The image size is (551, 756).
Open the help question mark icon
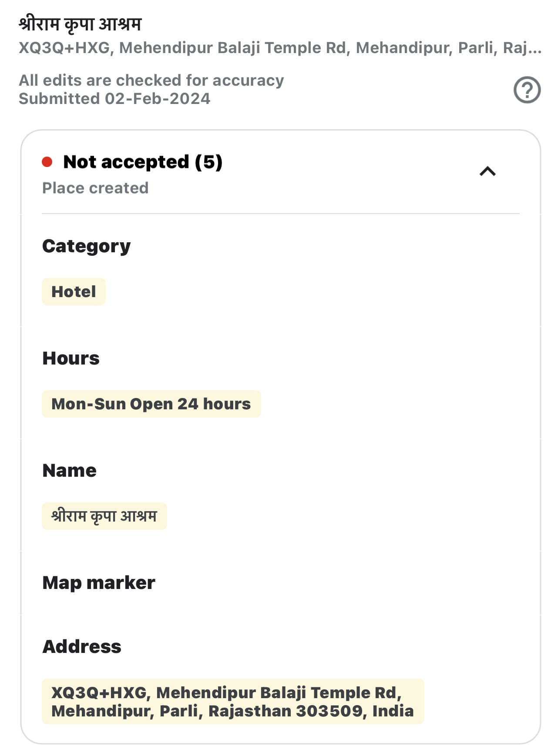(527, 90)
